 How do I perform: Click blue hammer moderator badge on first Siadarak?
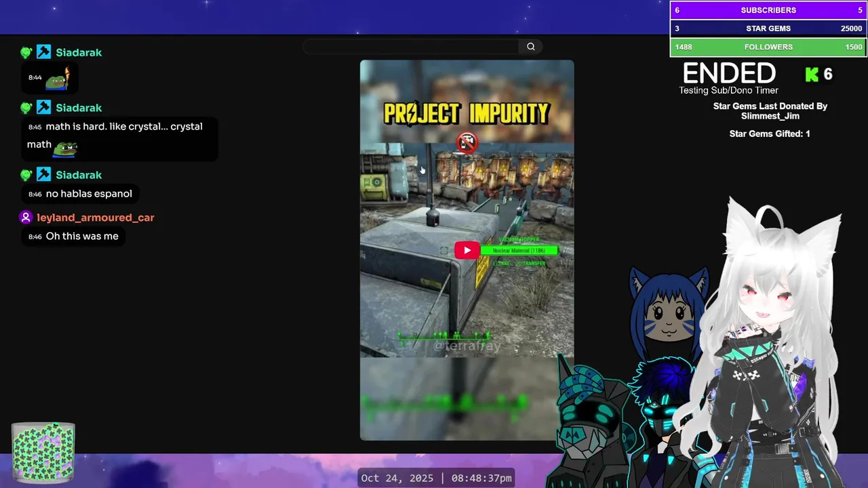[43, 52]
